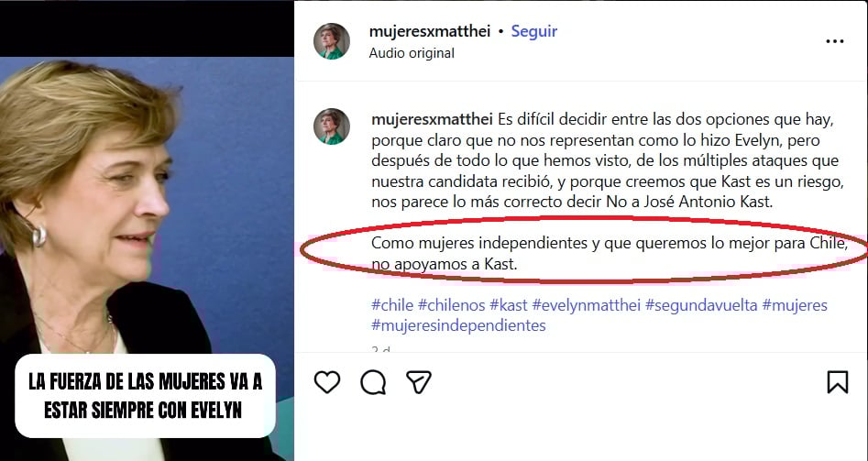This screenshot has width=868, height=461.
Task: Click mujeresxmatthei username in the caption
Action: [x=432, y=119]
